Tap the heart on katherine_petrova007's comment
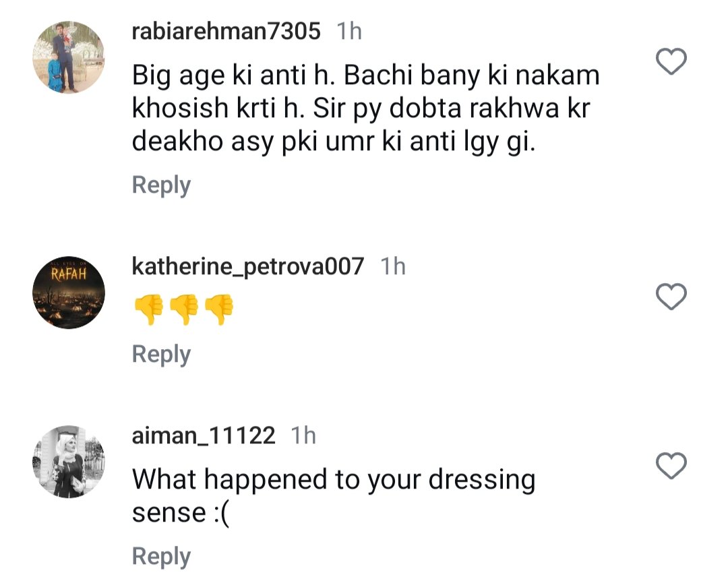 coord(671,297)
